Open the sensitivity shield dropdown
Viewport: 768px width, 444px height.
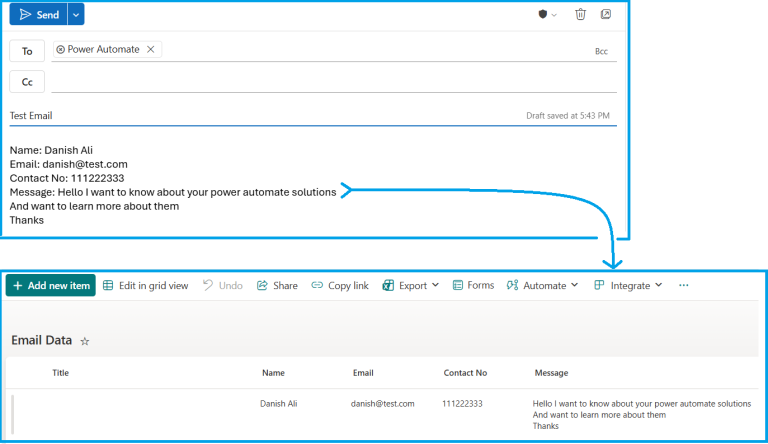pos(547,15)
